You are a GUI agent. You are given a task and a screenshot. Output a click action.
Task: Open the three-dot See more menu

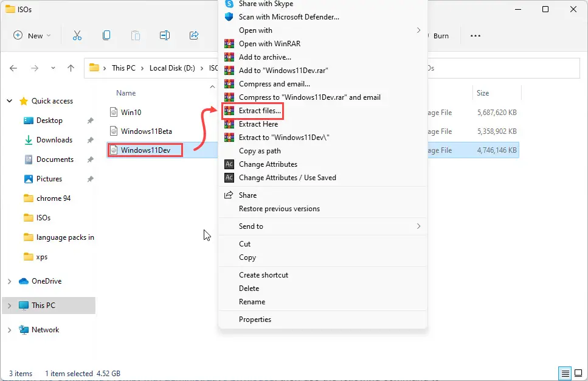475,36
